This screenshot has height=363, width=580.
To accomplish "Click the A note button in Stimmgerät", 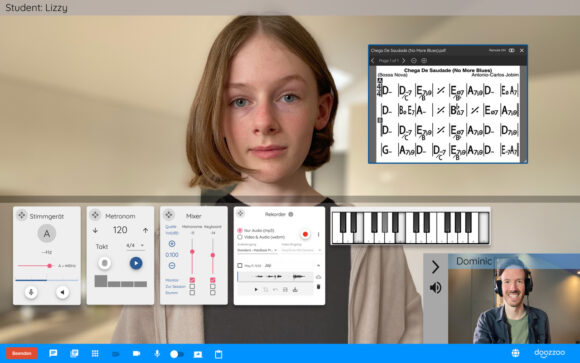I will point(47,233).
